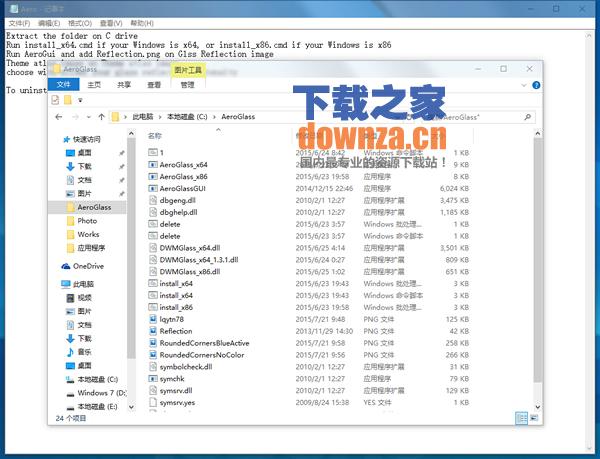Select the DWMGlass_x64_1.3.1.dll file icon
600x459 pixels.
153,259
